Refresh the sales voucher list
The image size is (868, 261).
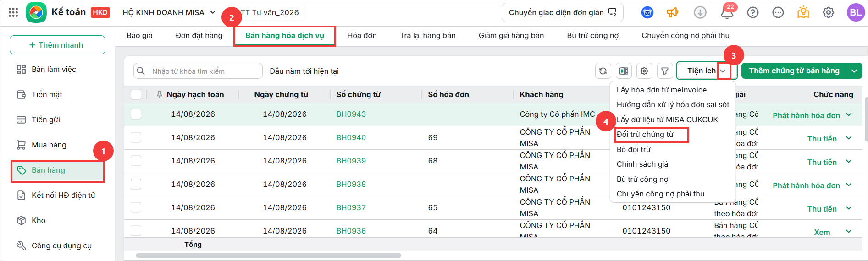click(603, 71)
